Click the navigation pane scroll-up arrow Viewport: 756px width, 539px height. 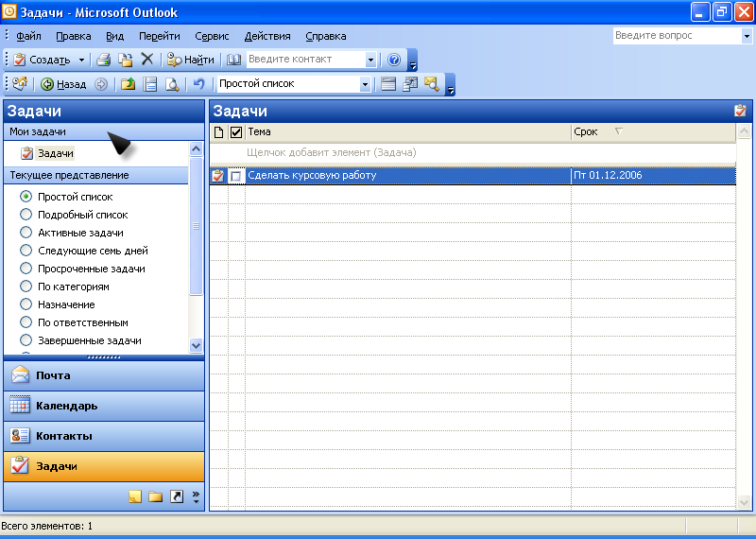coord(196,148)
